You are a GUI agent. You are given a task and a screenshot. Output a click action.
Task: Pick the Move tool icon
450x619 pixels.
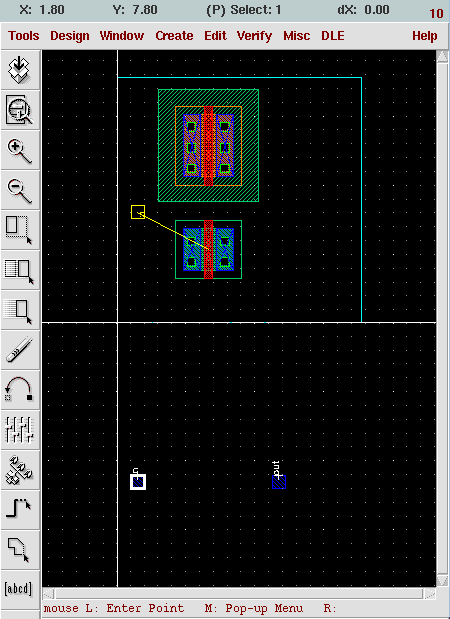(19, 311)
